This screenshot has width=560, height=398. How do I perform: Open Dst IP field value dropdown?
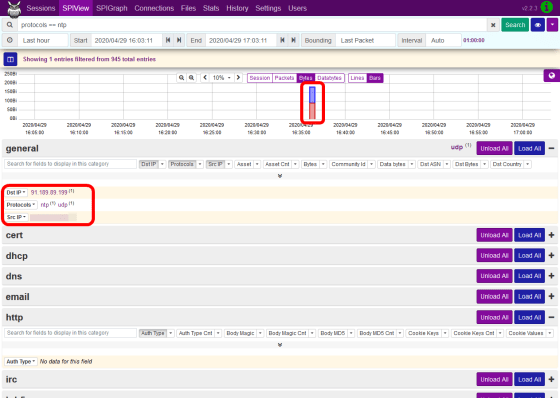[16, 193]
